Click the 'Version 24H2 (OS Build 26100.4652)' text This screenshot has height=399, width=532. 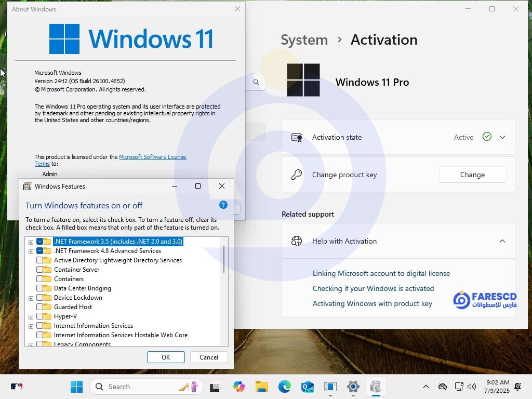[79, 81]
